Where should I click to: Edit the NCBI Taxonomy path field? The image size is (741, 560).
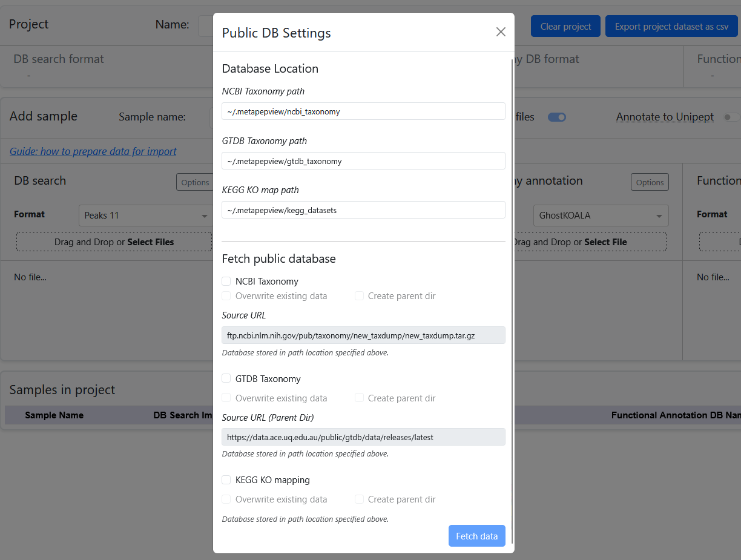pos(363,111)
